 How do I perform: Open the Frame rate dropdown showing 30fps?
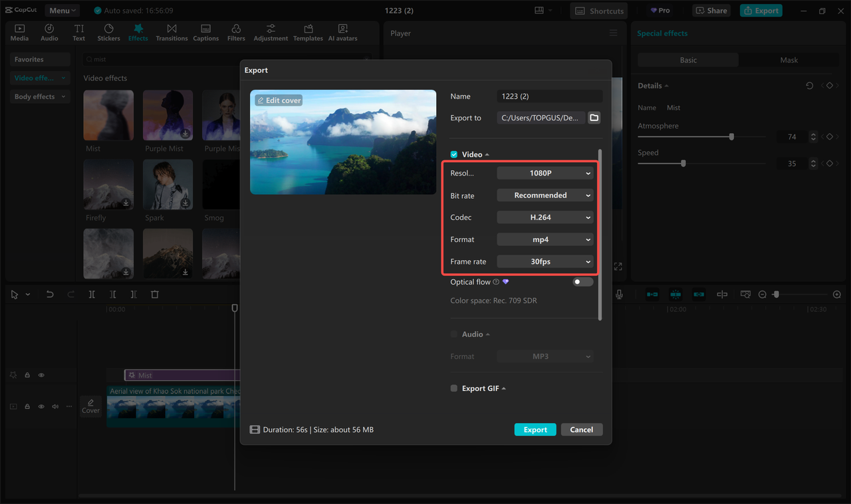pos(545,261)
